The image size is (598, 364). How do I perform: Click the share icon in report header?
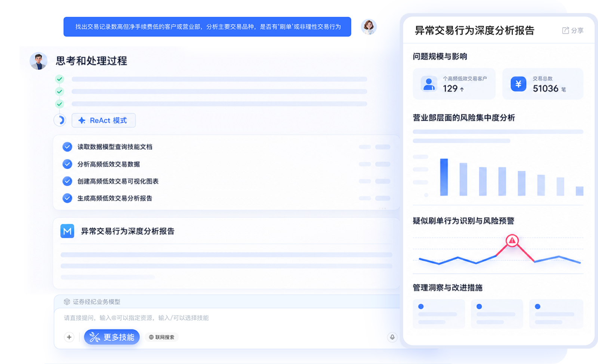point(565,30)
